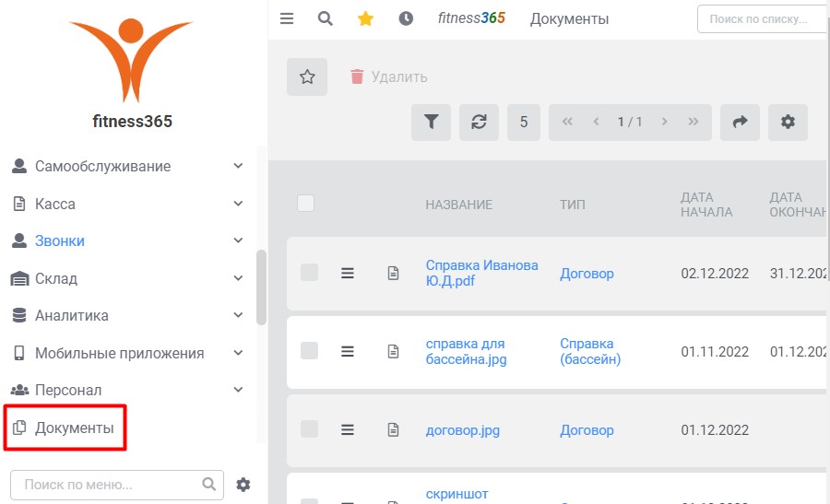Open favorites via yellow star icon

(365, 18)
